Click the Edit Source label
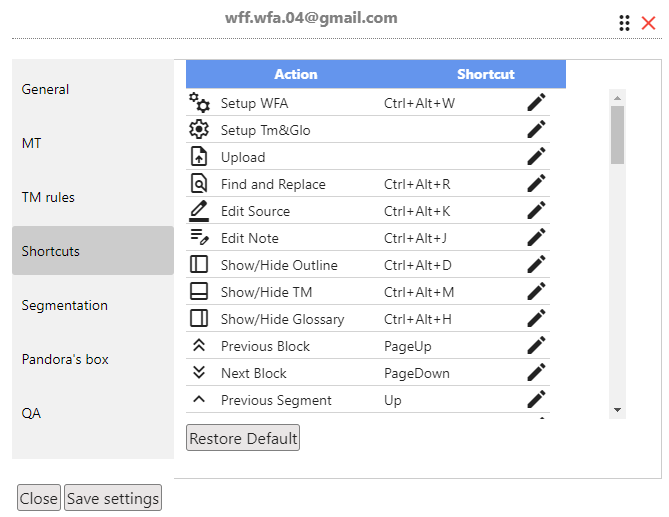The height and width of the screenshot is (517, 669). pyautogui.click(x=255, y=211)
